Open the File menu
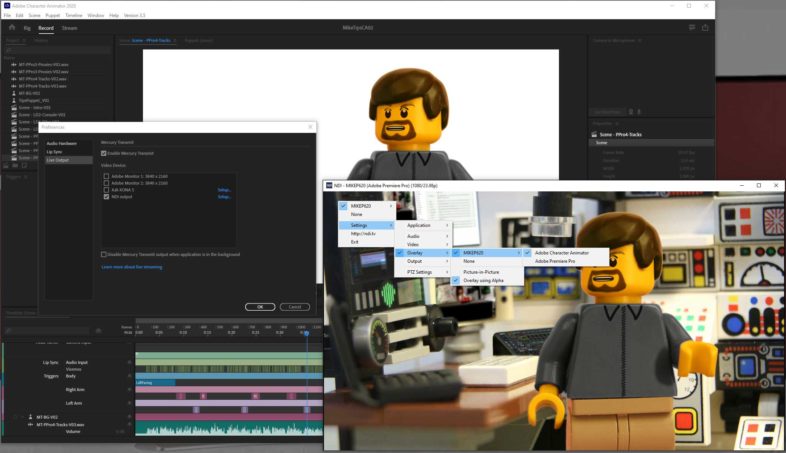This screenshot has height=453, width=786. (7, 16)
